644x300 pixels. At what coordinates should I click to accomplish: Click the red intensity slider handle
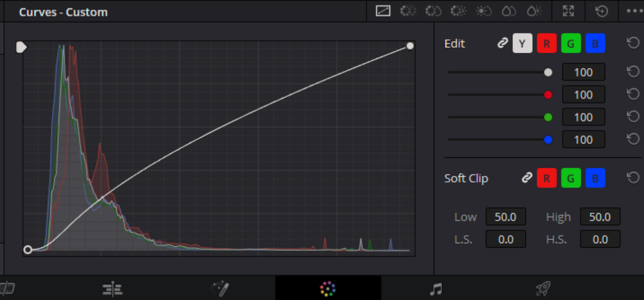pos(548,95)
